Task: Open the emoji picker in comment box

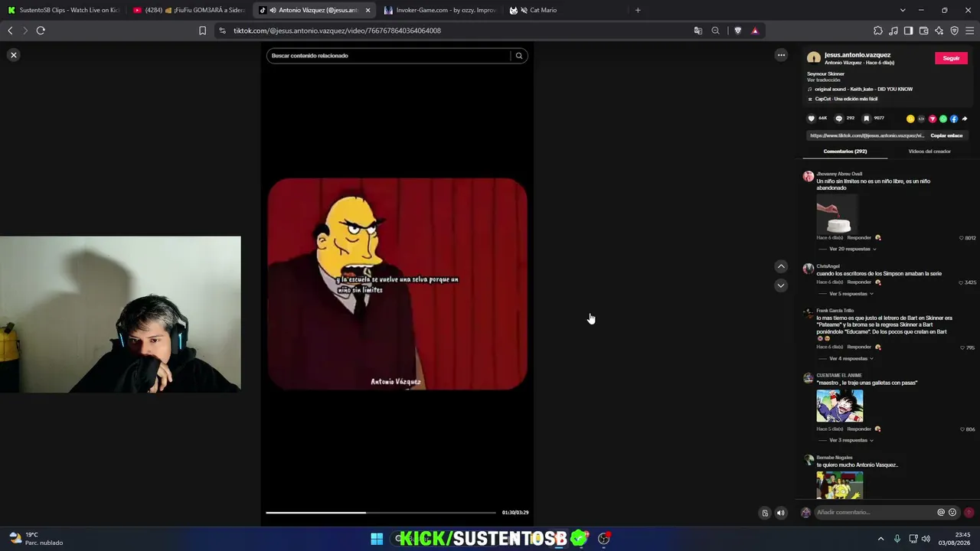Action: click(x=952, y=513)
